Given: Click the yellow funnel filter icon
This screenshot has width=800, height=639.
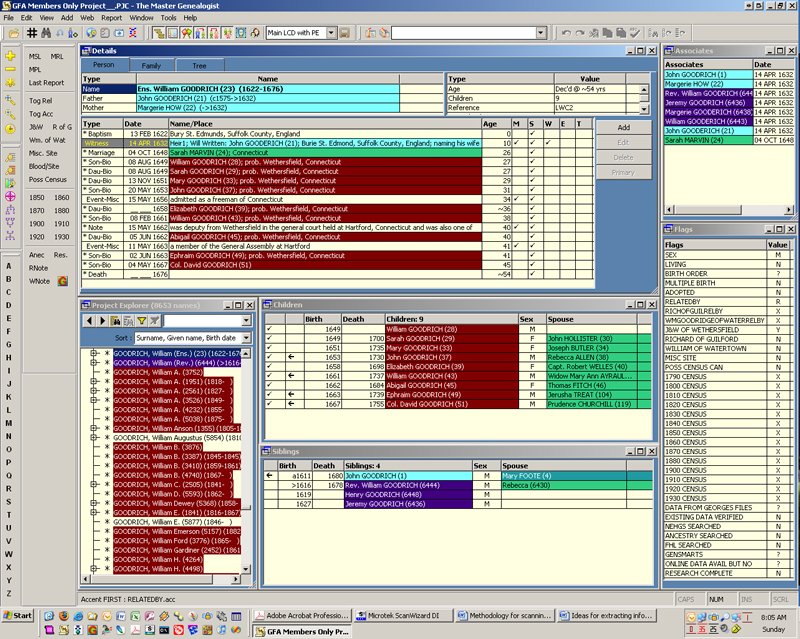Looking at the screenshot, I should [x=141, y=321].
